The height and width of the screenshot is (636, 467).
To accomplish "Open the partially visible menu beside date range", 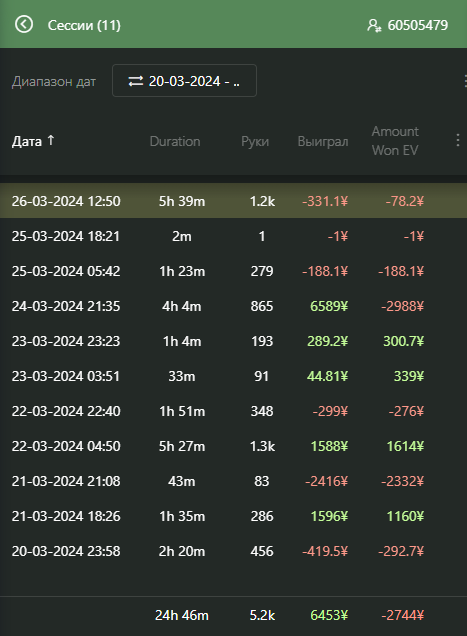I will click(465, 81).
